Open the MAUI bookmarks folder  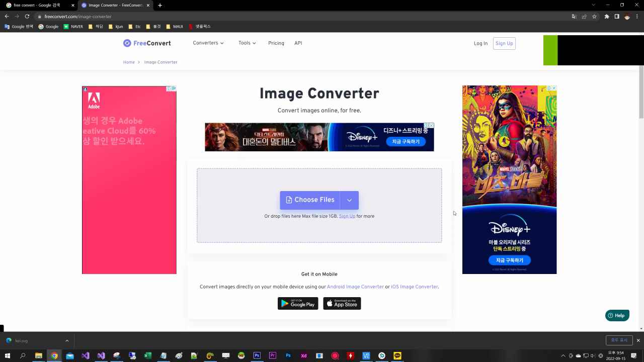174,27
